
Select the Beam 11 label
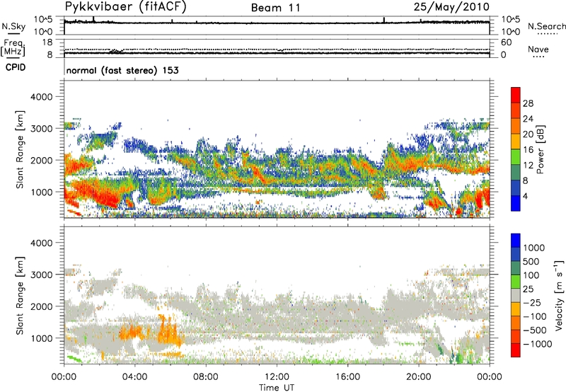click(x=276, y=8)
